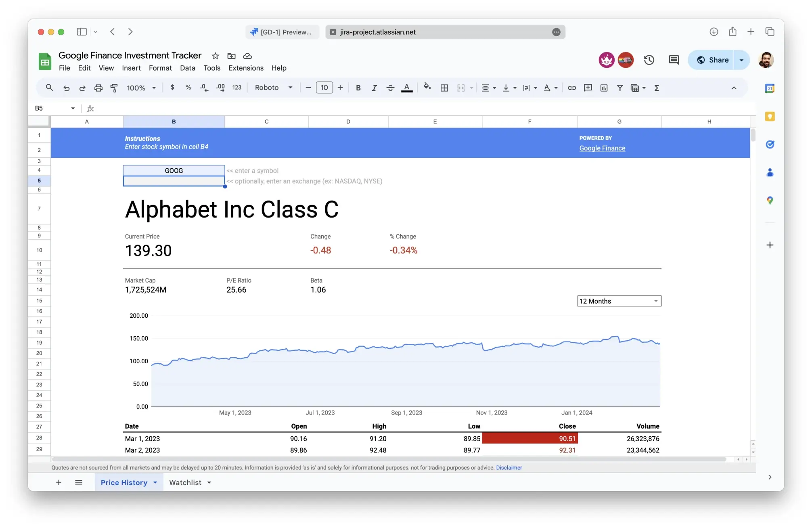Undo the last action
Image resolution: width=812 pixels, height=528 pixels.
(66, 88)
